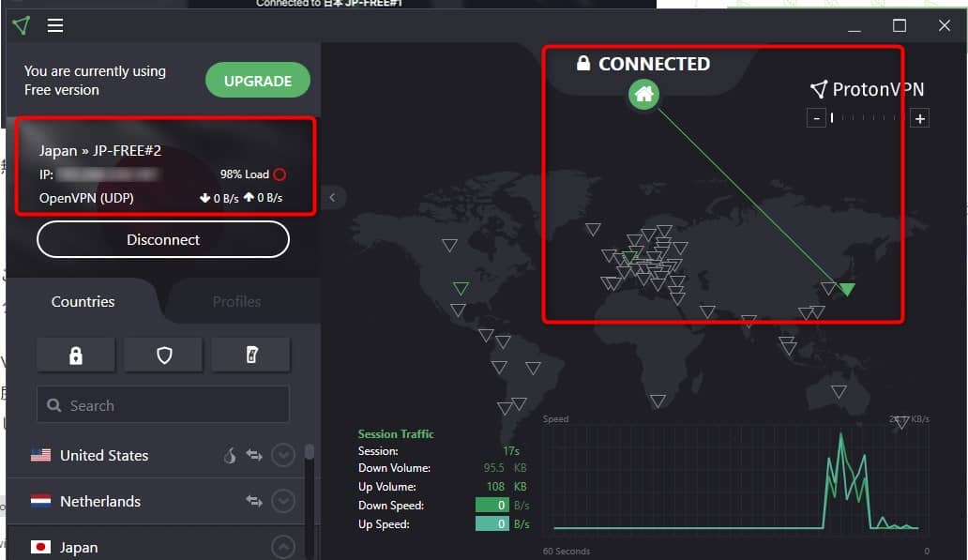This screenshot has height=560, width=968.
Task: Click the "Japan » JP-FREE#2" server name
Action: point(100,151)
